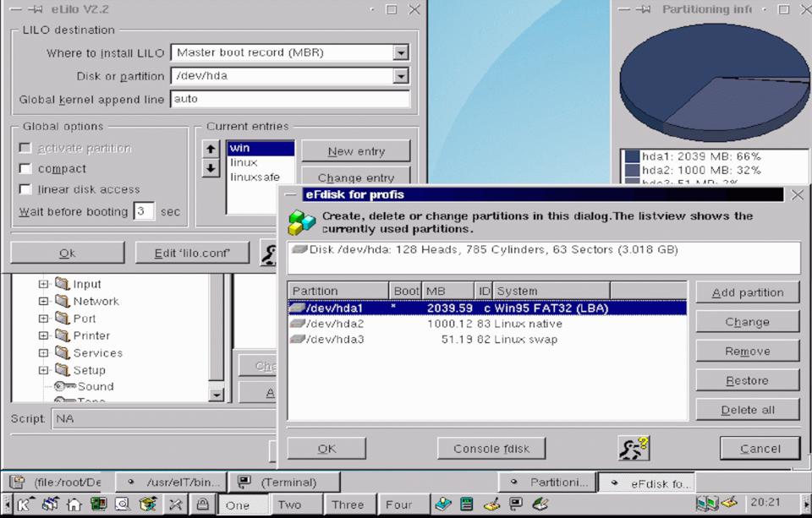Open the KDE K menu in the panel
Viewport: 812px width, 518px height.
(x=23, y=504)
